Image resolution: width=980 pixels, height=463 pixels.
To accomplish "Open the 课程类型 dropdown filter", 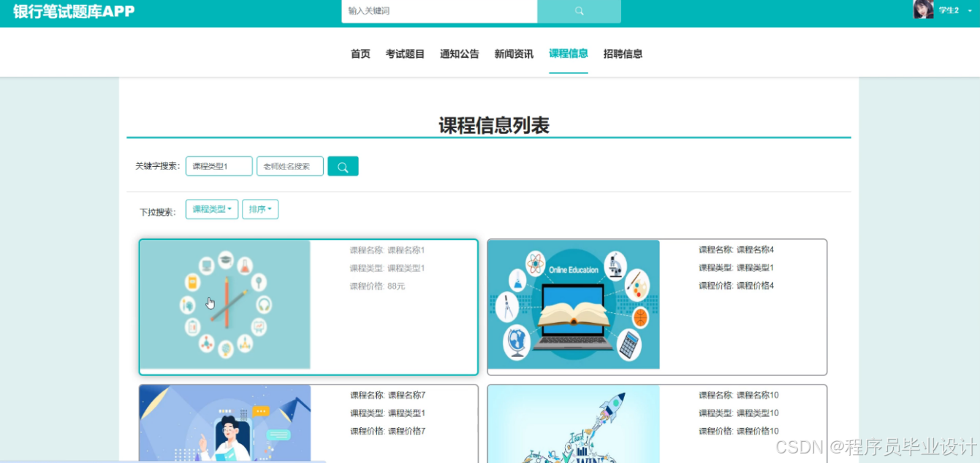I will (x=210, y=208).
